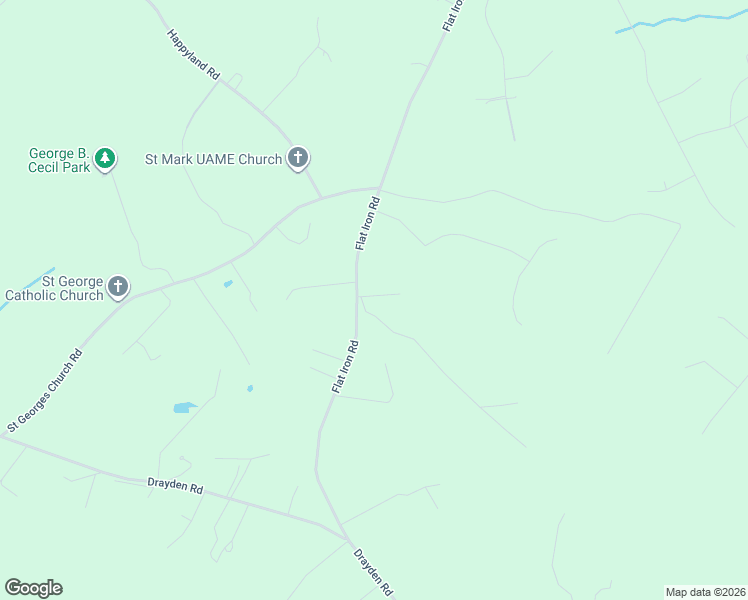This screenshot has height=600, width=748.
Task: Open the St George Catholic Church pin
Action: click(x=118, y=287)
